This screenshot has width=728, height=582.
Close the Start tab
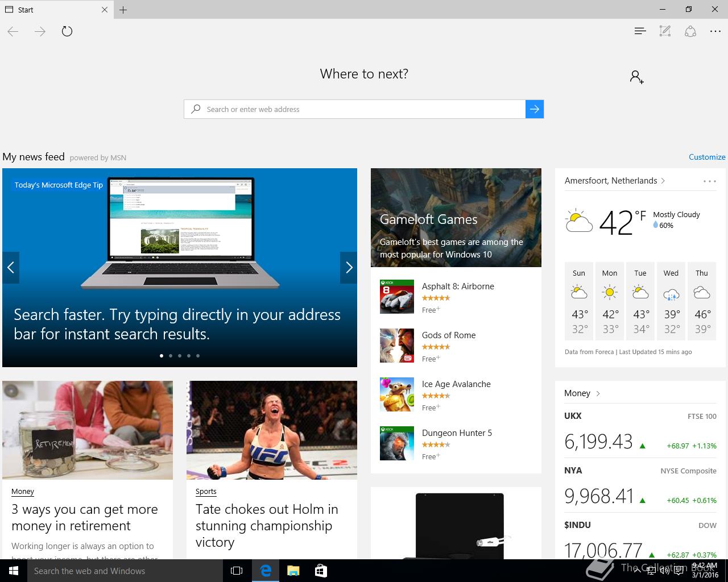(105, 10)
